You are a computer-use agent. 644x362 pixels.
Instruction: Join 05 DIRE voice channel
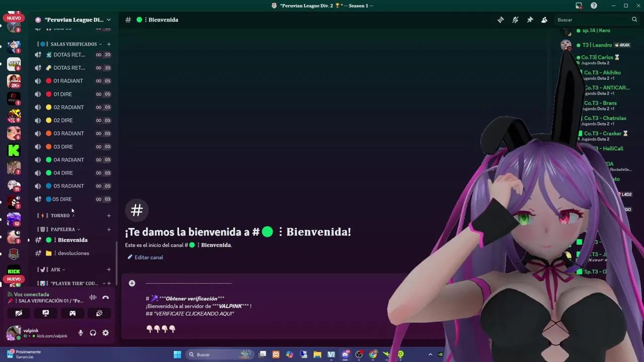[x=73, y=199]
